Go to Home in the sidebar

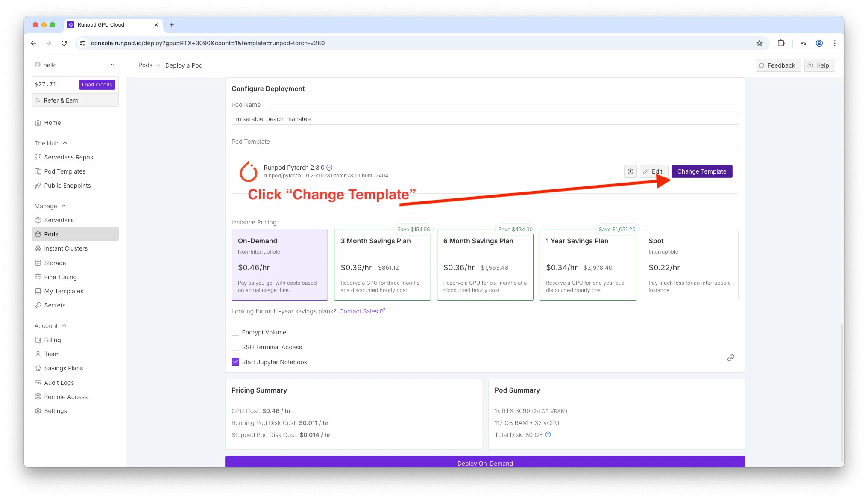coord(75,123)
